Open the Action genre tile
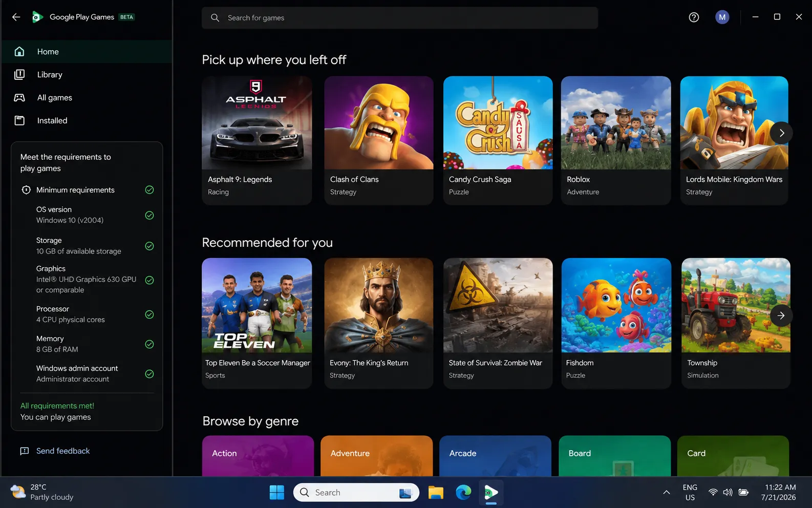This screenshot has width=812, height=508. (x=258, y=456)
